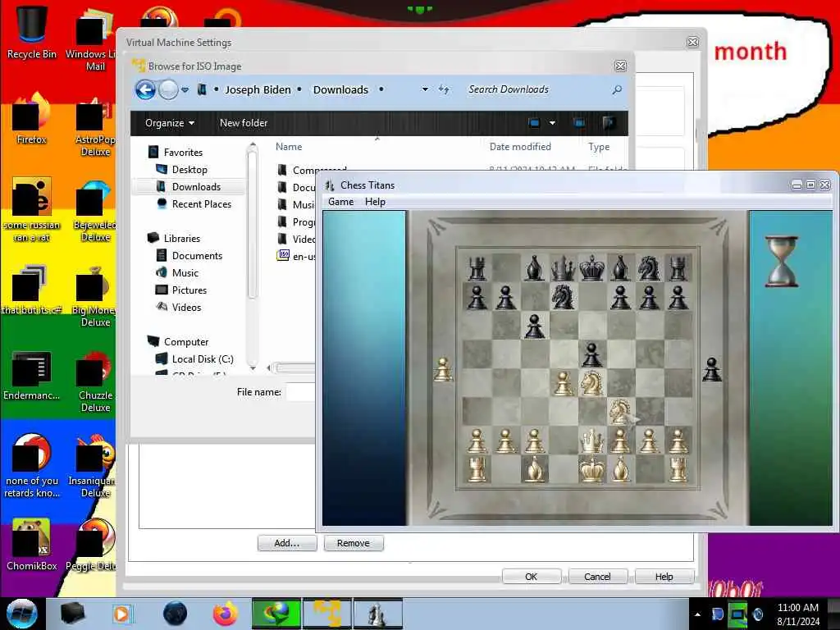The width and height of the screenshot is (840, 630).
Task: Open the Firefox desktop shortcut
Action: 32,119
